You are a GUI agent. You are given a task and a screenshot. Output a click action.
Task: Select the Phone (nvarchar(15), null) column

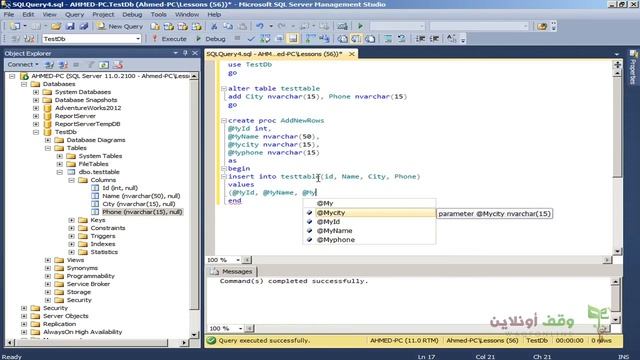[x=142, y=212]
